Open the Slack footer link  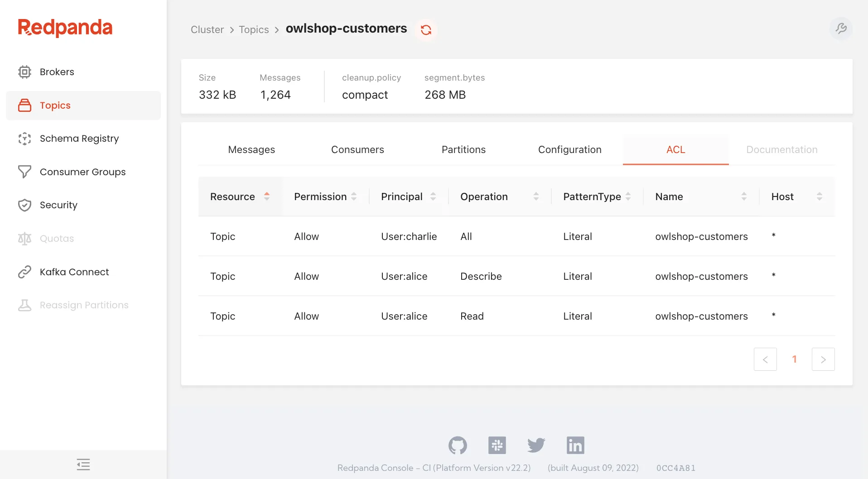point(497,445)
